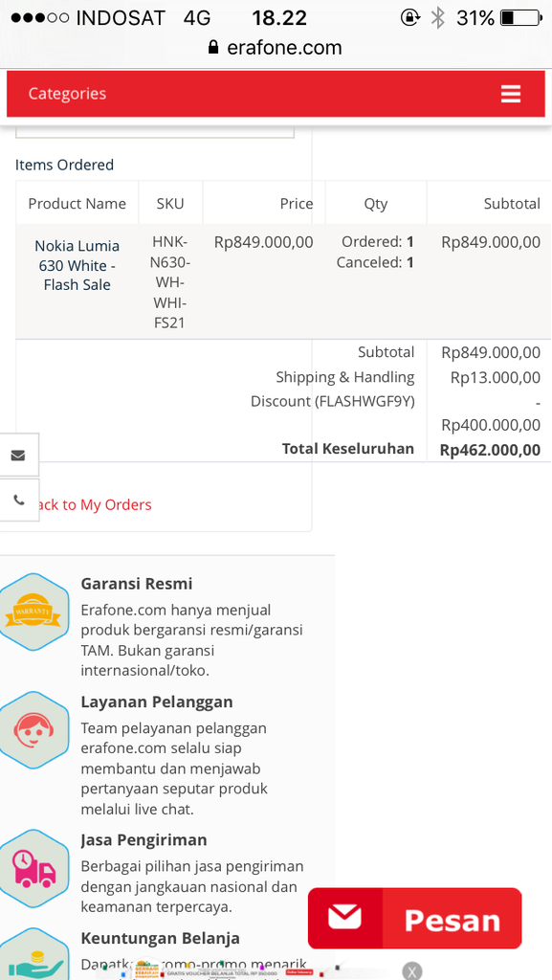Click the Subtotal column header

(x=512, y=204)
